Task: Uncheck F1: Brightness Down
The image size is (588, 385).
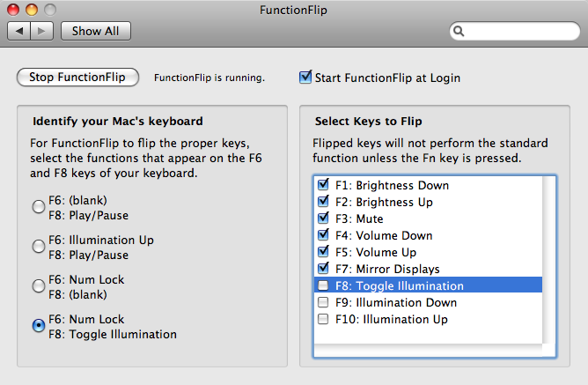Action: click(x=323, y=186)
